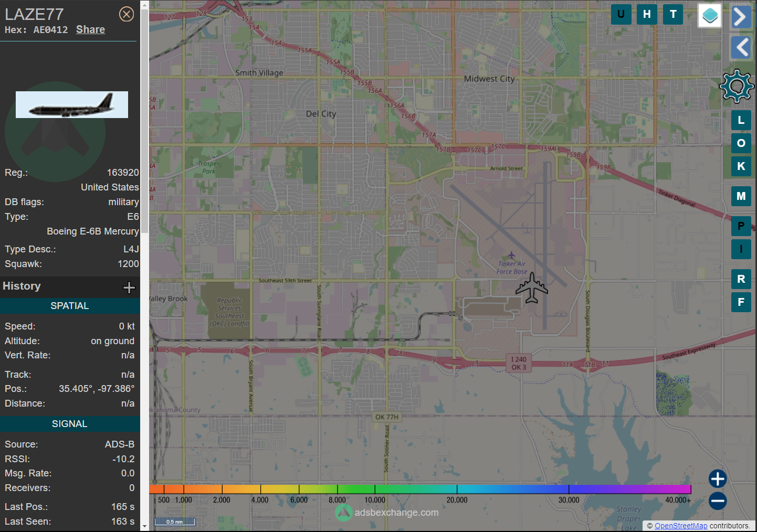
Task: Click the RSSI value -10.2
Action: point(123,459)
